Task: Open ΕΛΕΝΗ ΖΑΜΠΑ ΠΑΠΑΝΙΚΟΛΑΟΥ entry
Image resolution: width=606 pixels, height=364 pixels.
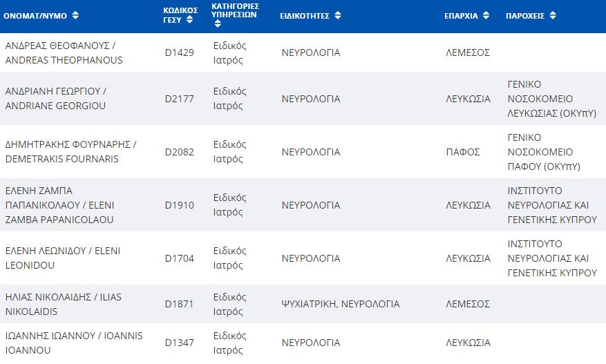Action: (x=59, y=205)
